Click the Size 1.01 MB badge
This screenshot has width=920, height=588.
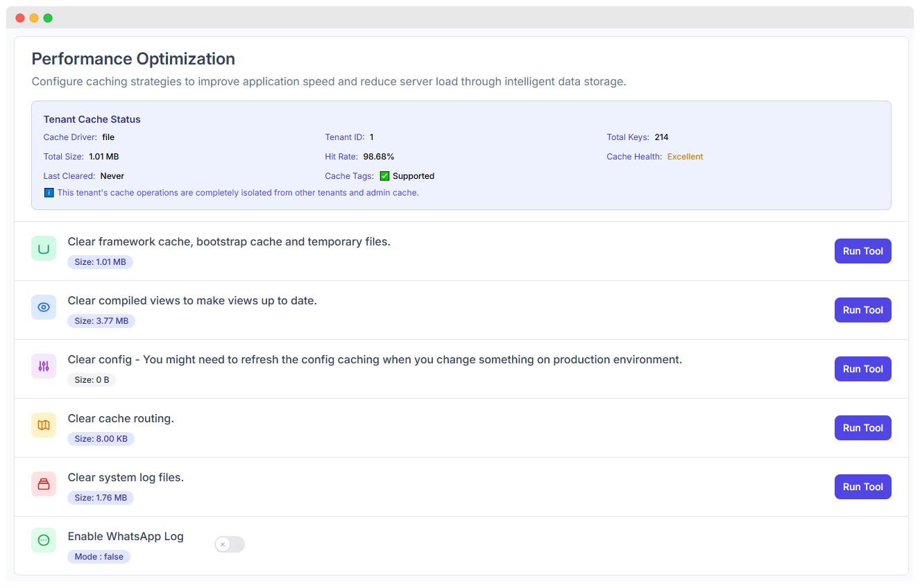pos(100,261)
